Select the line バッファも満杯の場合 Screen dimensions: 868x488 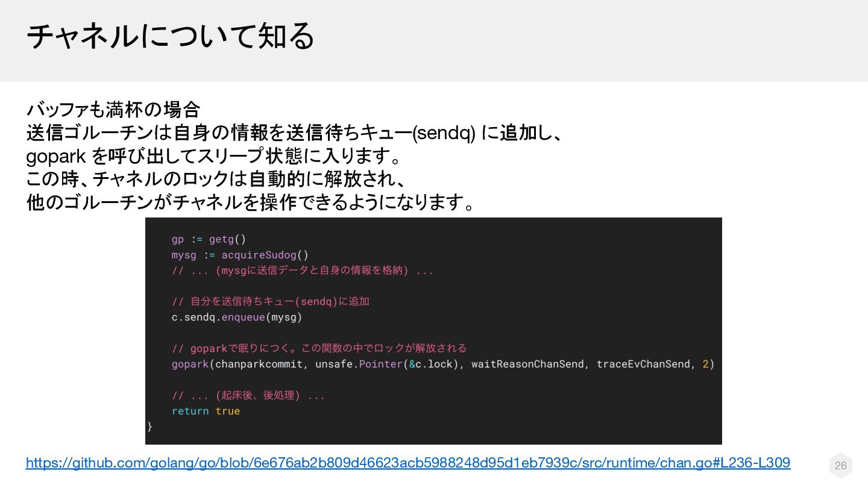coord(113,110)
